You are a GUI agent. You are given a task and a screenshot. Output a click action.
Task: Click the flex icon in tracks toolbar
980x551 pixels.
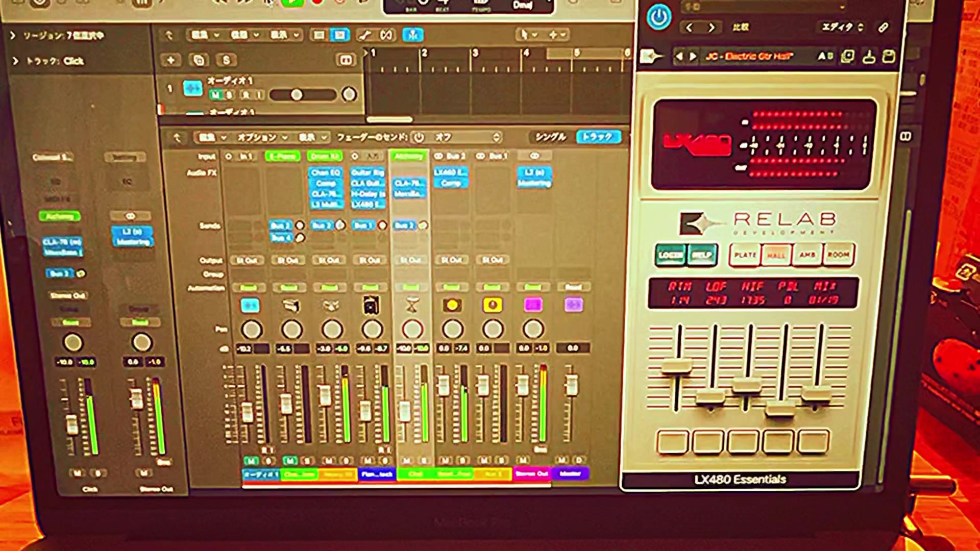point(386,35)
